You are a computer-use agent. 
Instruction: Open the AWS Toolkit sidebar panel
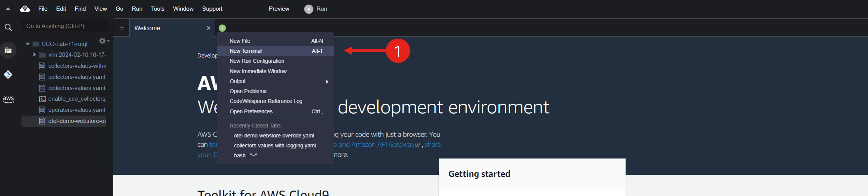(x=8, y=99)
